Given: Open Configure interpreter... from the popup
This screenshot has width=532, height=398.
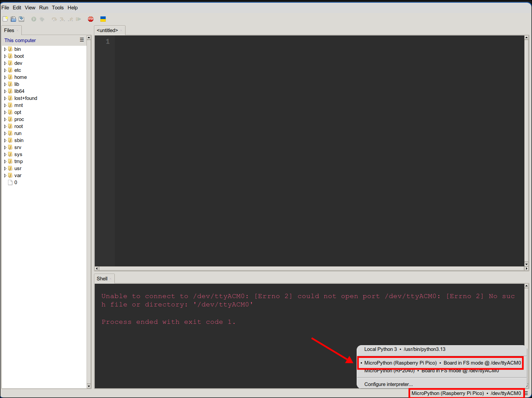Looking at the screenshot, I should click(x=388, y=384).
